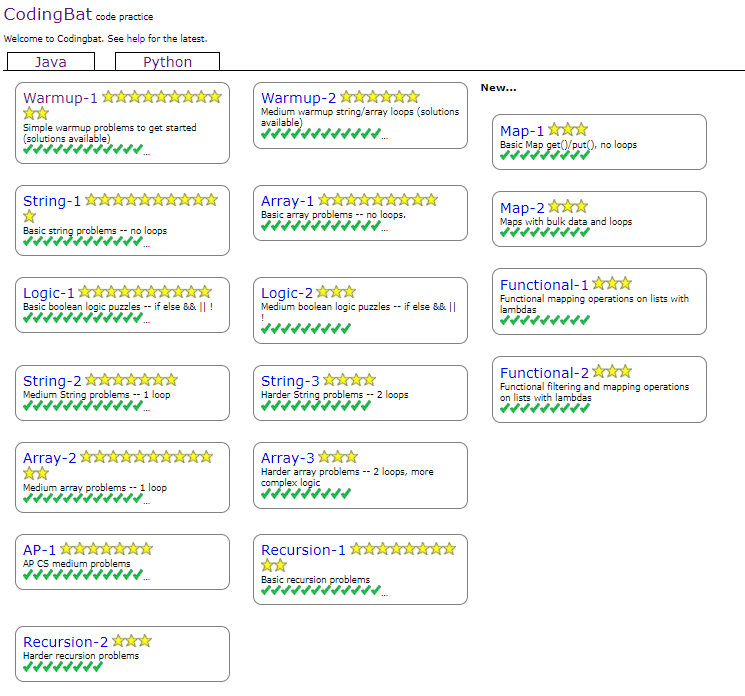Viewport: 745px width, 696px height.
Task: Click 'code practice' subtitle text
Action: (124, 17)
